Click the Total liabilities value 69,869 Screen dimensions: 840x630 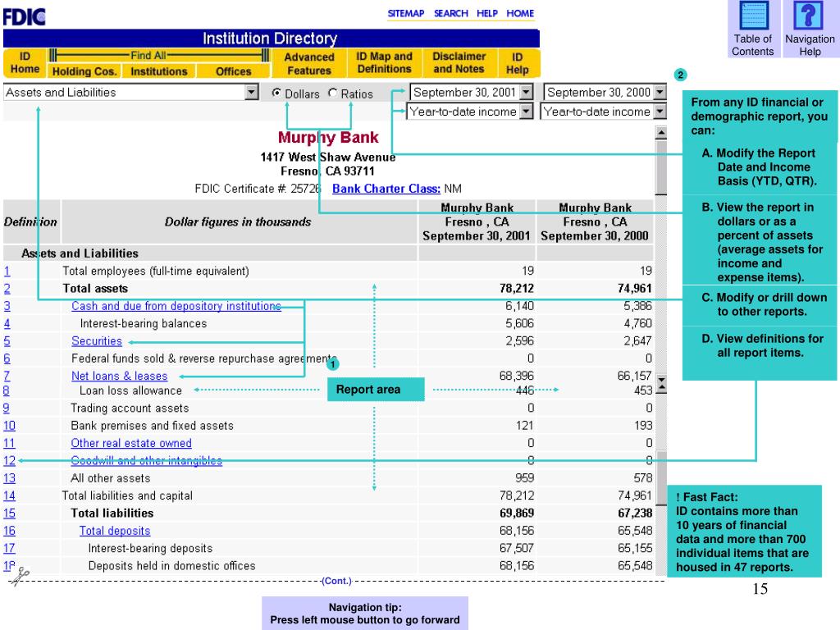(x=517, y=514)
